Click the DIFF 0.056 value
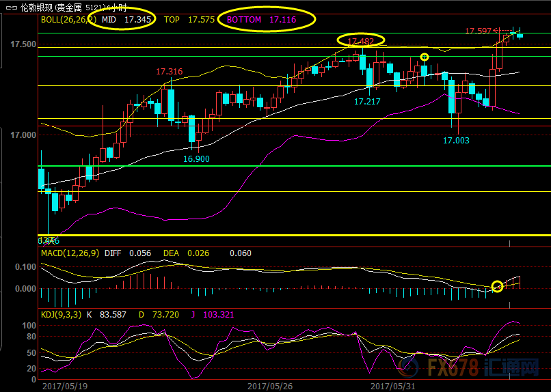 128,253
